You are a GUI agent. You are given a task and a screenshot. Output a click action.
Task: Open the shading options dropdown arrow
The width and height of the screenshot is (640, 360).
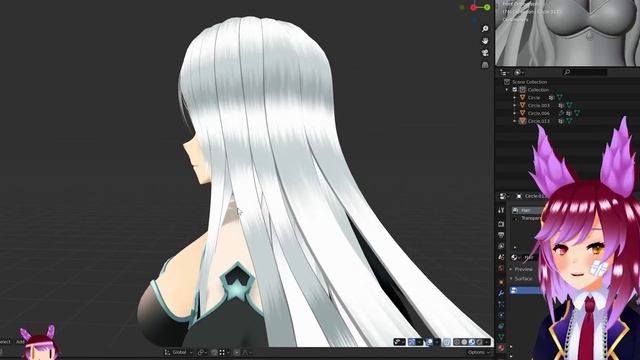(x=487, y=342)
